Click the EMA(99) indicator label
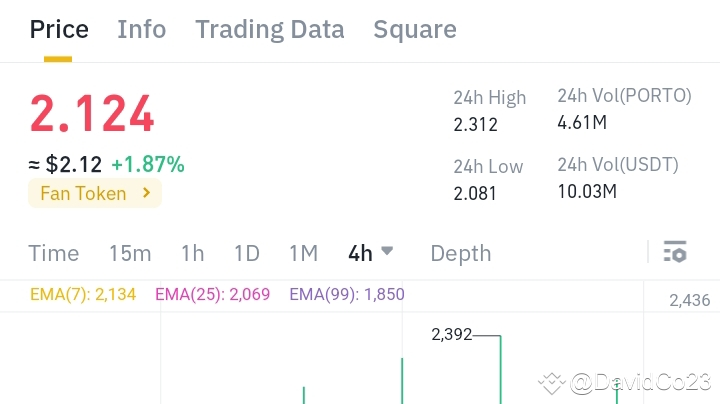The image size is (720, 404). [347, 294]
